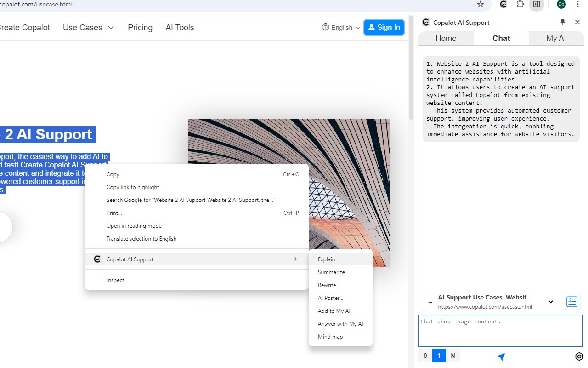Click the AI chat response message
This screenshot has height=368, width=588.
tap(501, 99)
